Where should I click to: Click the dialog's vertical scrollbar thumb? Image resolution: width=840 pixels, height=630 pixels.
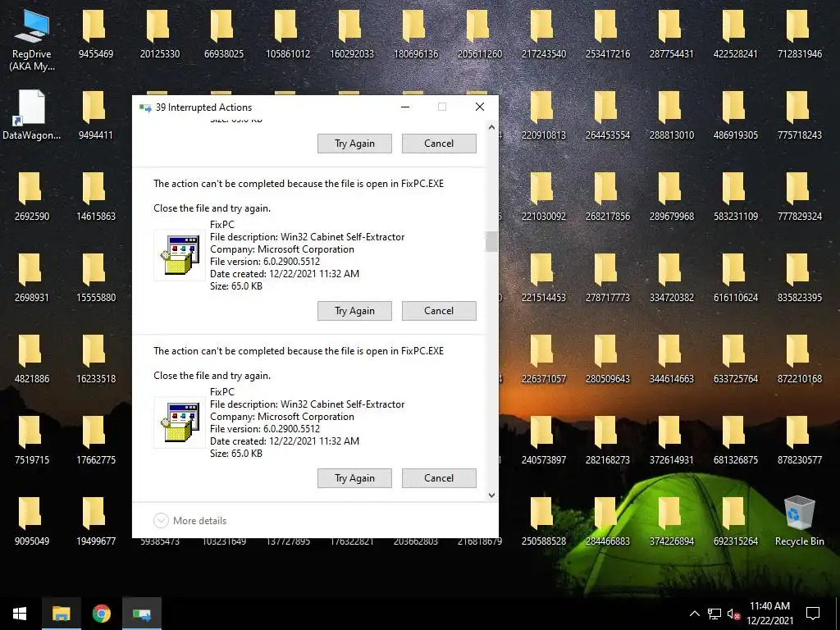(491, 241)
